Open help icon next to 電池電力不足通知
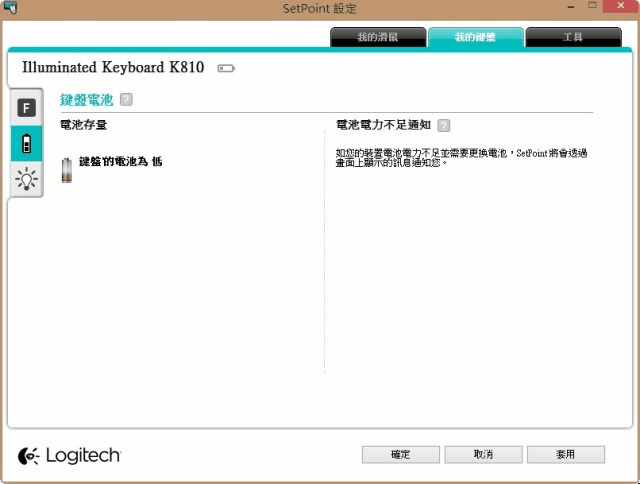This screenshot has height=484, width=640. (x=444, y=125)
